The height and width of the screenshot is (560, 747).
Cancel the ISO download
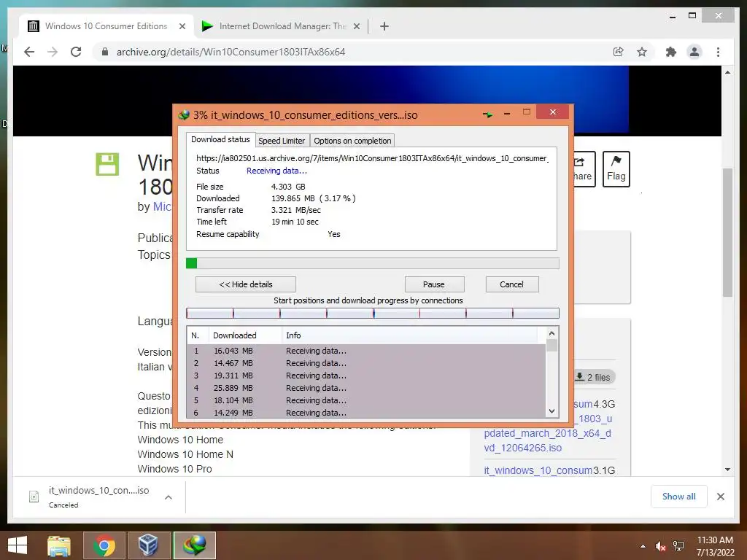pos(511,284)
